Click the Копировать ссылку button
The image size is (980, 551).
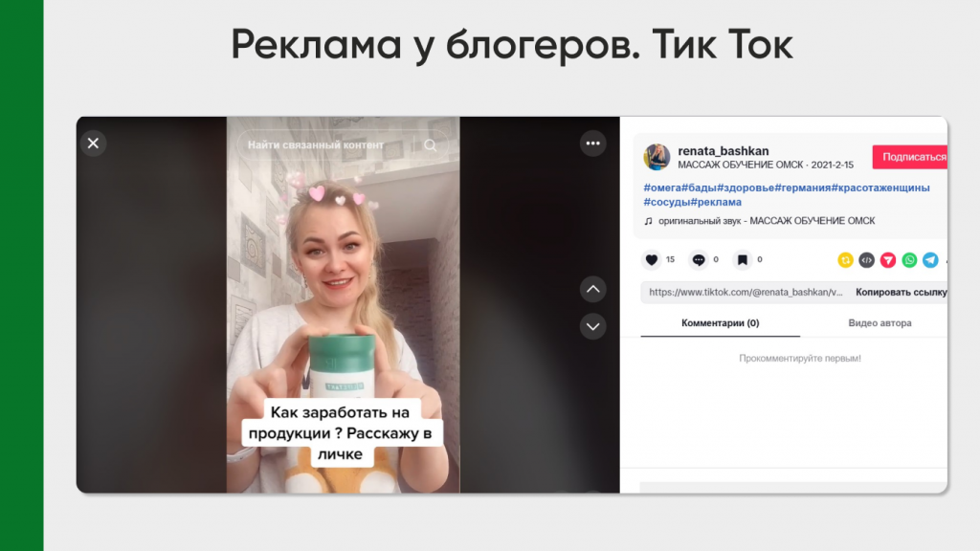[900, 293]
